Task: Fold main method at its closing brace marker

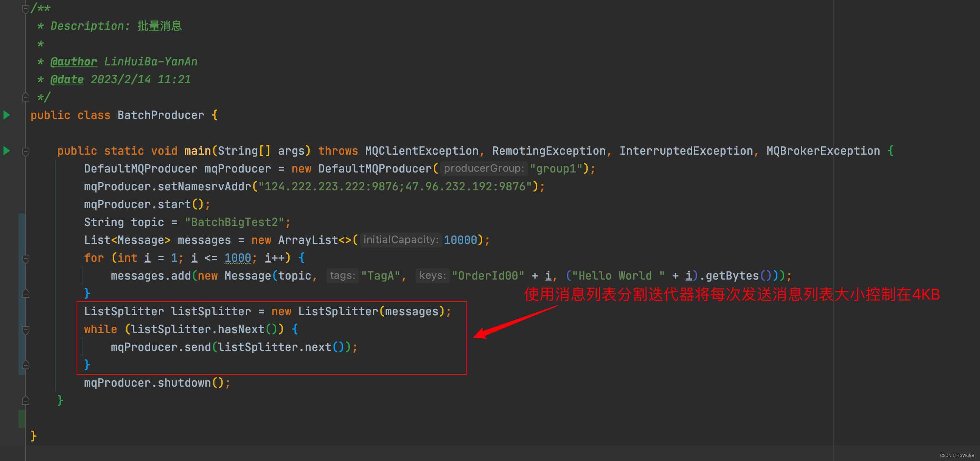Action: (x=26, y=400)
